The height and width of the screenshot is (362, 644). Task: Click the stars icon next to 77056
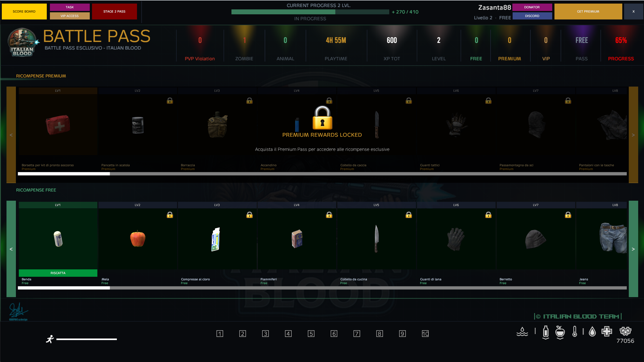pos(625,331)
